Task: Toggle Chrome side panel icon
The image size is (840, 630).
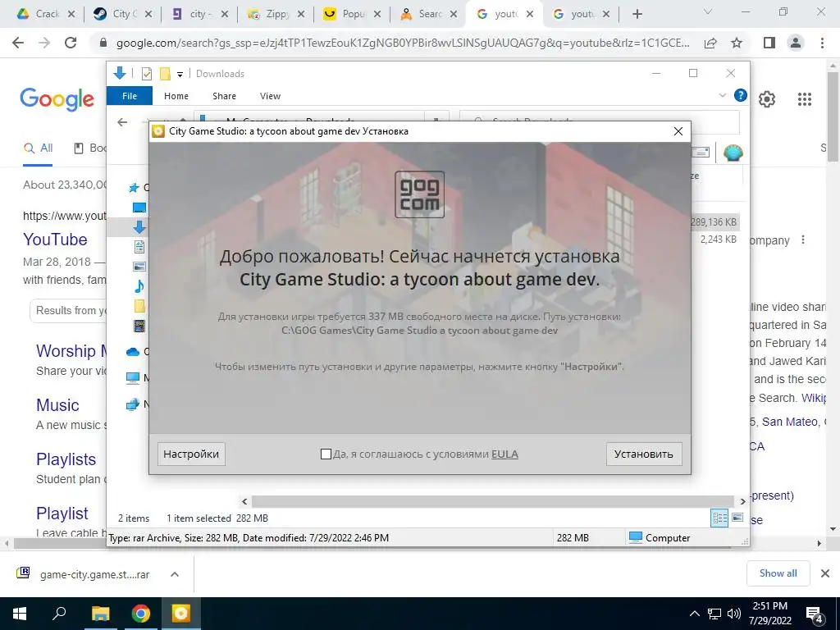Action: pos(769,43)
